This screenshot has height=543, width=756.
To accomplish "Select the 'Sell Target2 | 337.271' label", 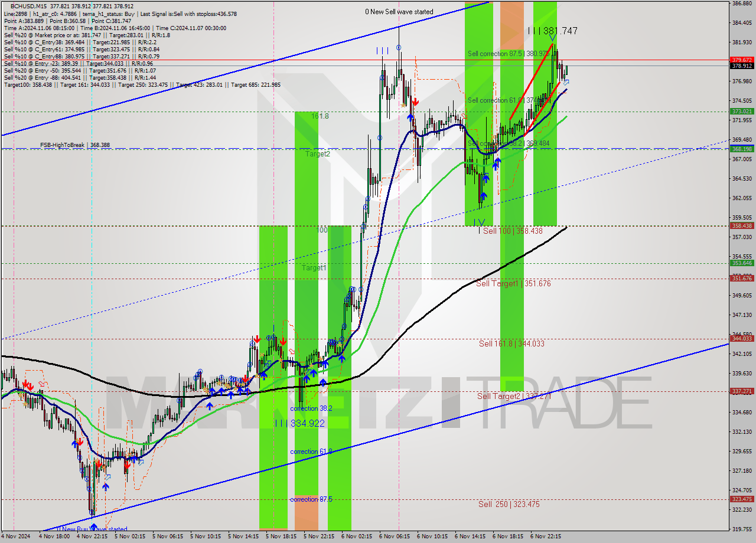I will click(514, 395).
